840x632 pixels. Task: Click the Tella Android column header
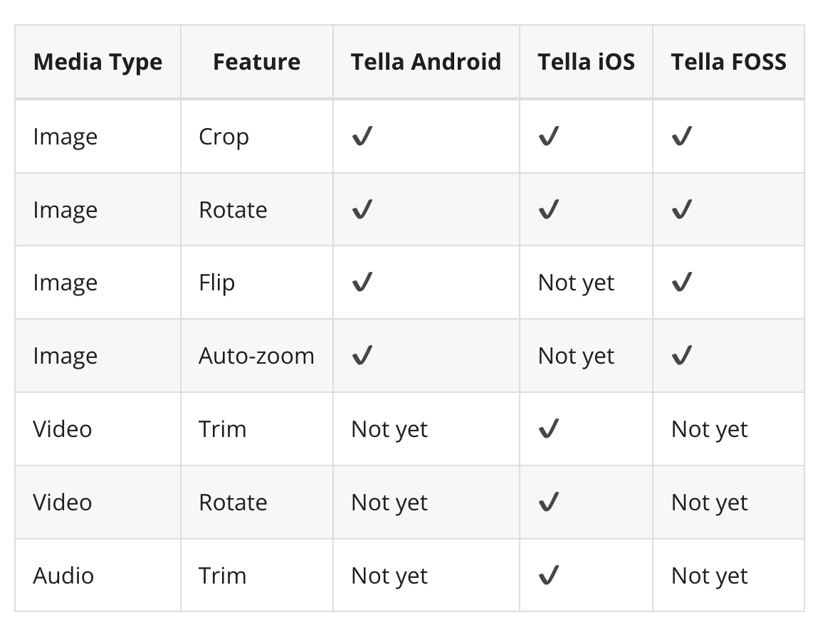pos(426,62)
